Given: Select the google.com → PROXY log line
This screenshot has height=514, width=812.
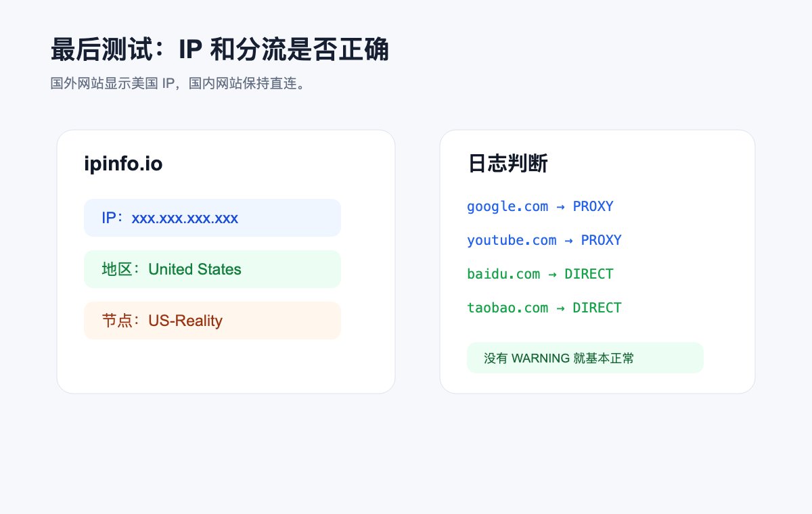Looking at the screenshot, I should (x=540, y=206).
